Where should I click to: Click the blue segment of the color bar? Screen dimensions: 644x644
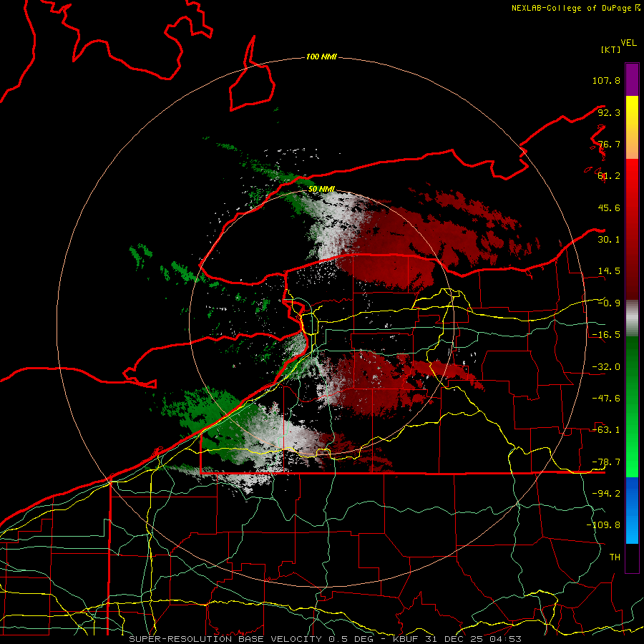632,510
